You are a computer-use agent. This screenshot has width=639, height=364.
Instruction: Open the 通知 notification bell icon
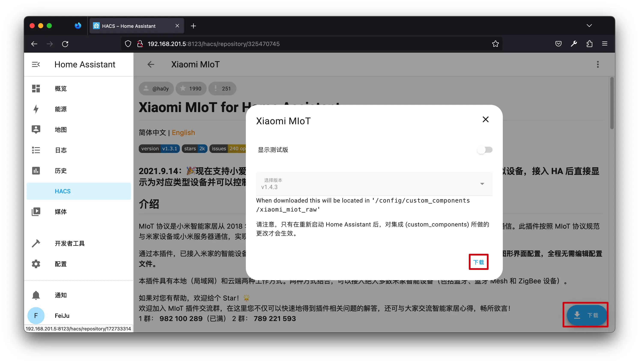pos(36,295)
